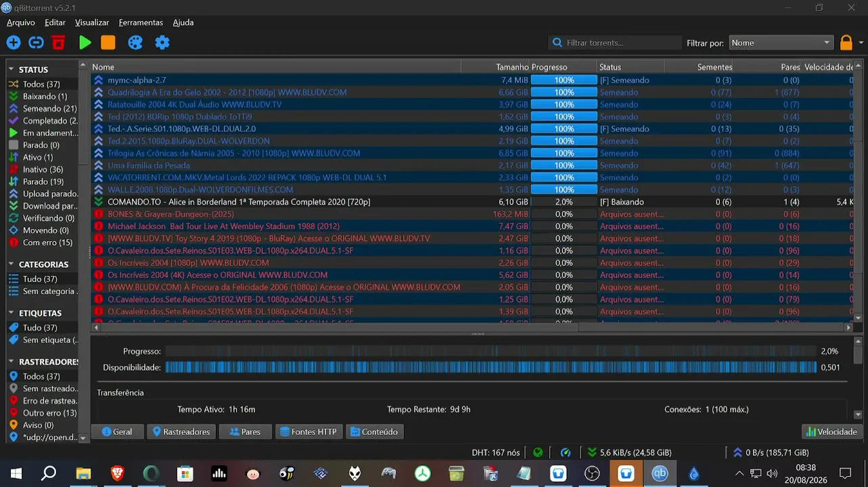868x487 pixels.
Task: Select the 'Inativo (36)' status filter
Action: [43, 169]
